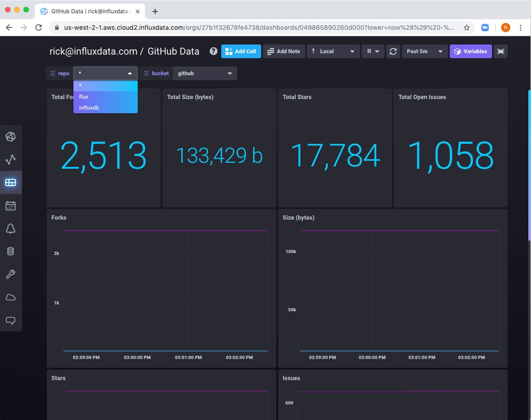Open Settings wrench icon in sidebar
531x420 pixels.
click(11, 274)
